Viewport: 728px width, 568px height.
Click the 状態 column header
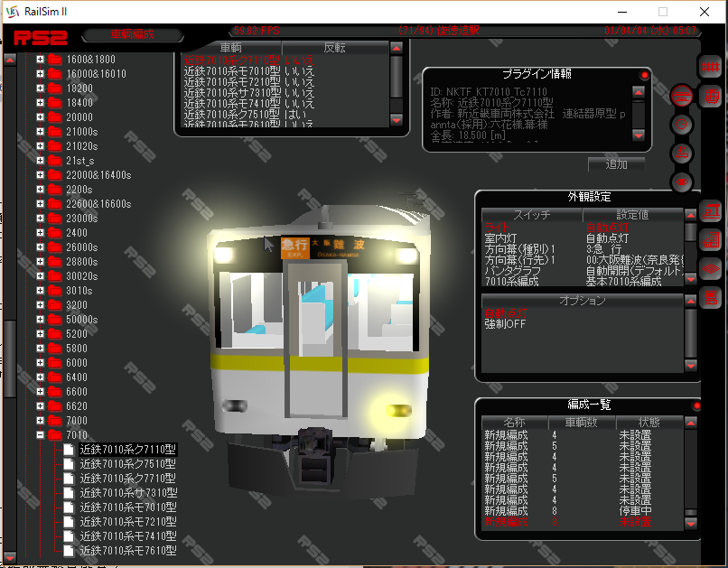click(x=649, y=423)
